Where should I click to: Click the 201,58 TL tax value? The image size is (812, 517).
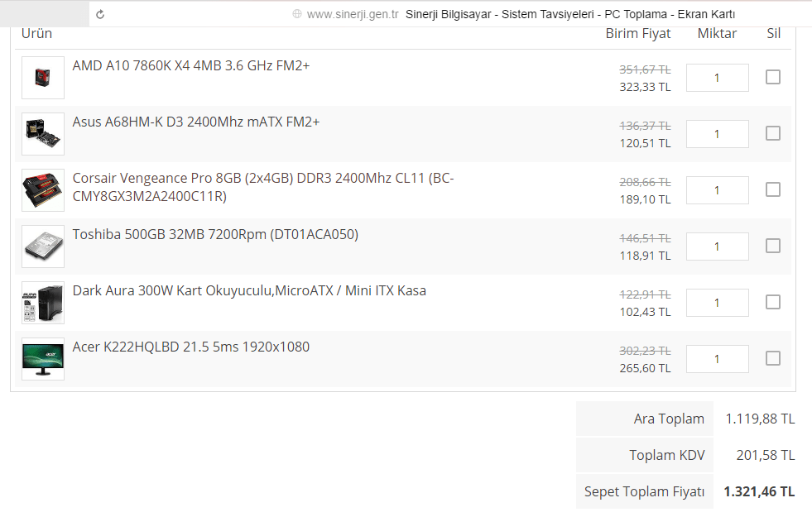[766, 455]
